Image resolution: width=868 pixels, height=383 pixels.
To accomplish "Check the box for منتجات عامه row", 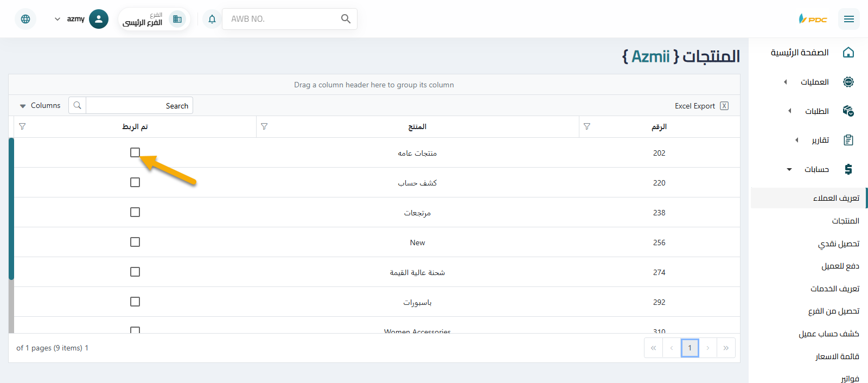I will [x=135, y=152].
